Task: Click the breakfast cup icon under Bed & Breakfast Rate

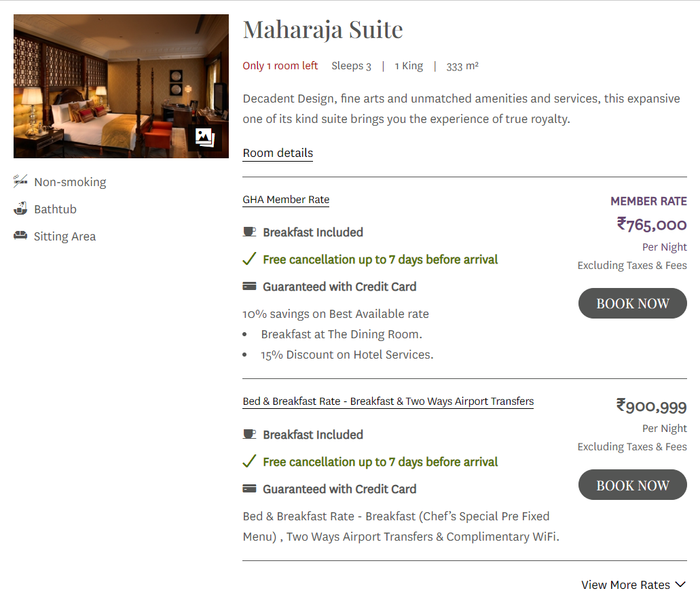Action: tap(249, 434)
